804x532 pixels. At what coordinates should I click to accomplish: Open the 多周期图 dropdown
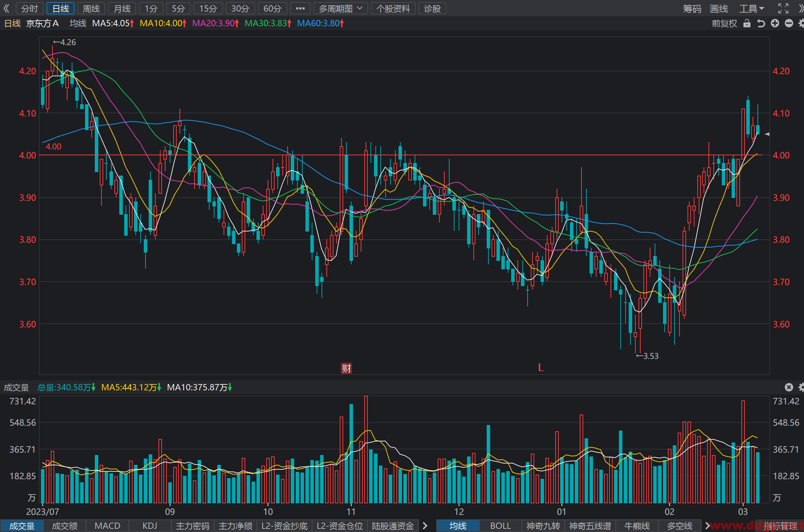[340, 8]
